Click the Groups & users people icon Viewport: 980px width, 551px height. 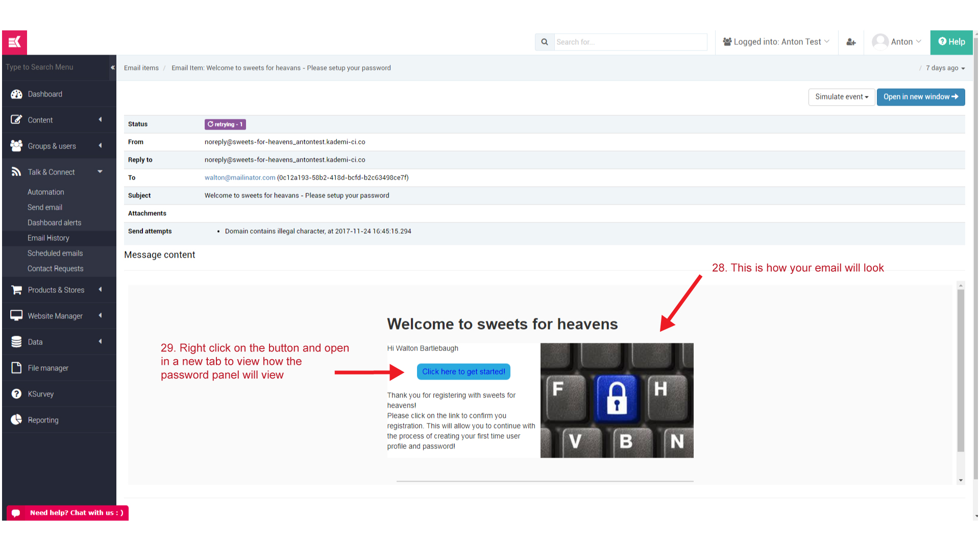tap(16, 146)
